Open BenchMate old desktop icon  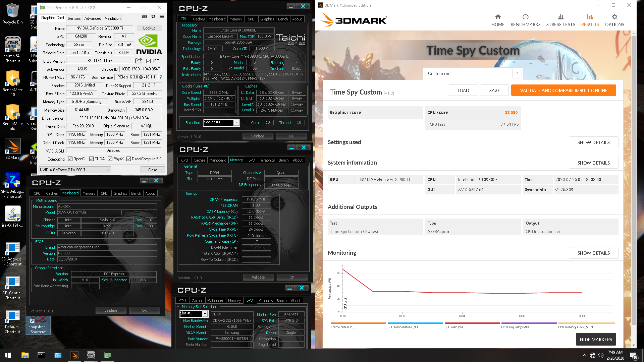pyautogui.click(x=13, y=117)
